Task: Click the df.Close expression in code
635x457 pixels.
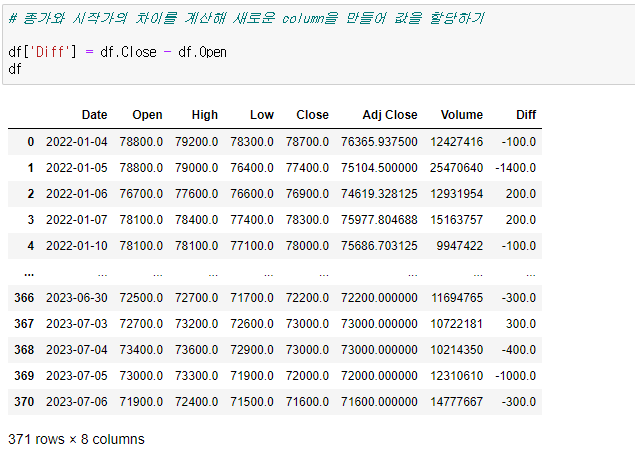Action: pos(128,52)
